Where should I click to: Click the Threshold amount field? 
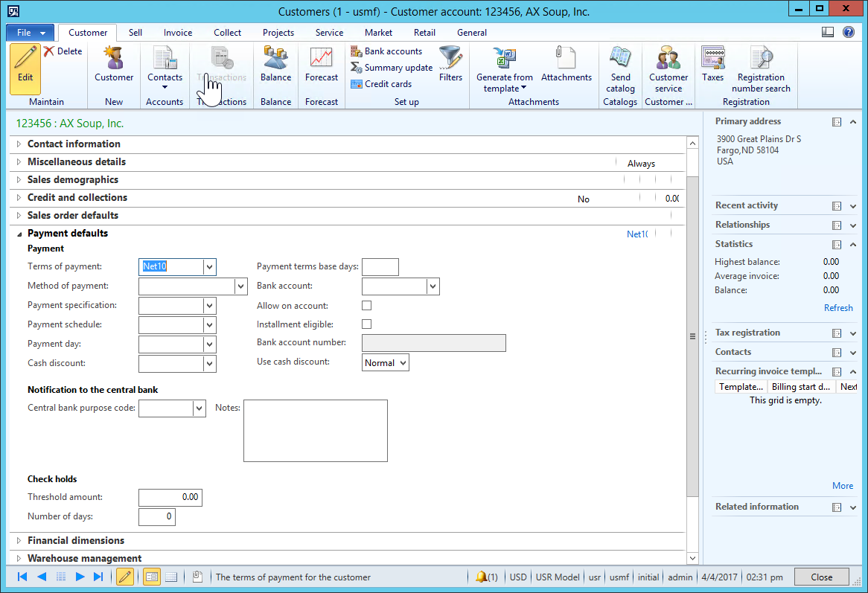click(x=170, y=498)
